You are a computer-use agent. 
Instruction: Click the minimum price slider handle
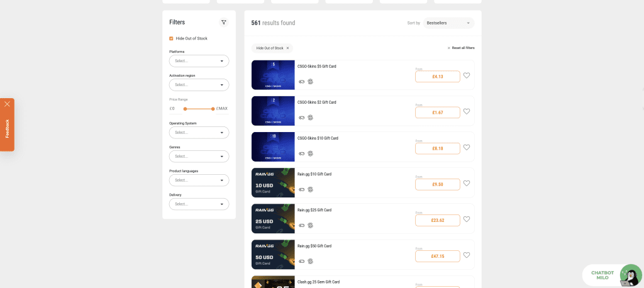186,109
